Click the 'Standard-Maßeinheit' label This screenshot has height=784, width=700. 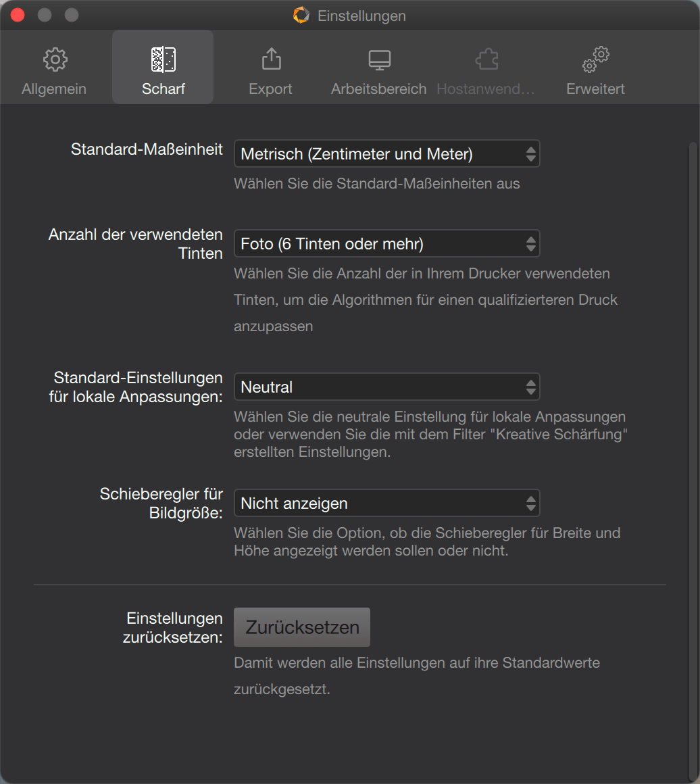(147, 149)
